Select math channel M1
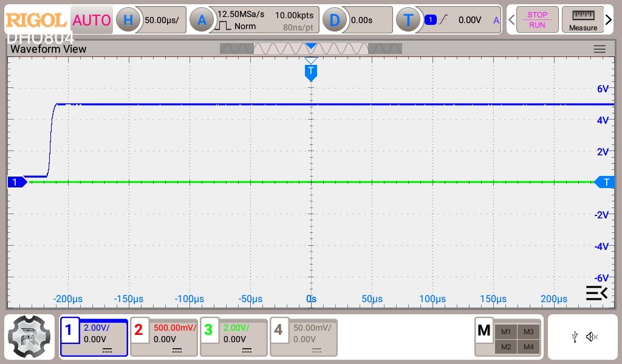 506,332
